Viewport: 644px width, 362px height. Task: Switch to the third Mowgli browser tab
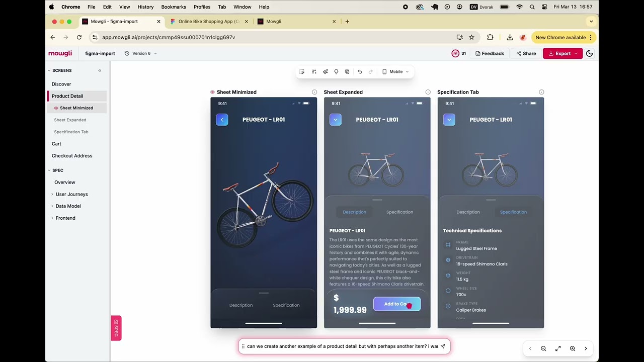point(296,22)
